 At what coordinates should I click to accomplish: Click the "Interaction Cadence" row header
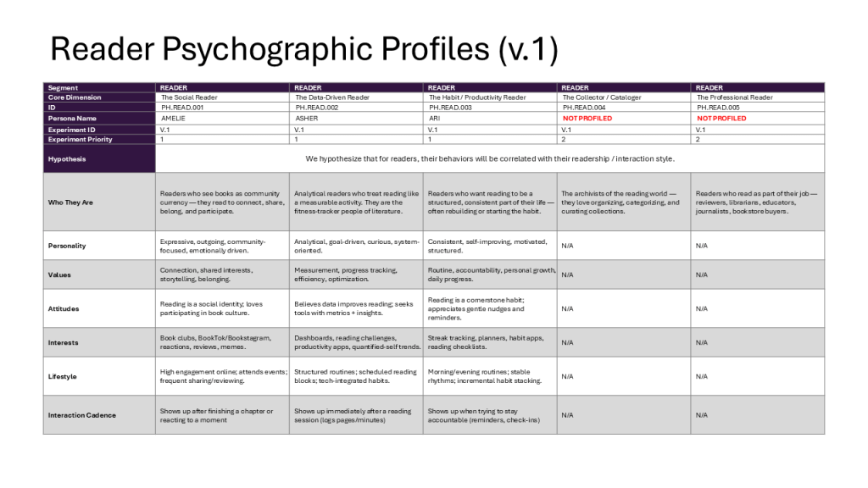tap(81, 415)
